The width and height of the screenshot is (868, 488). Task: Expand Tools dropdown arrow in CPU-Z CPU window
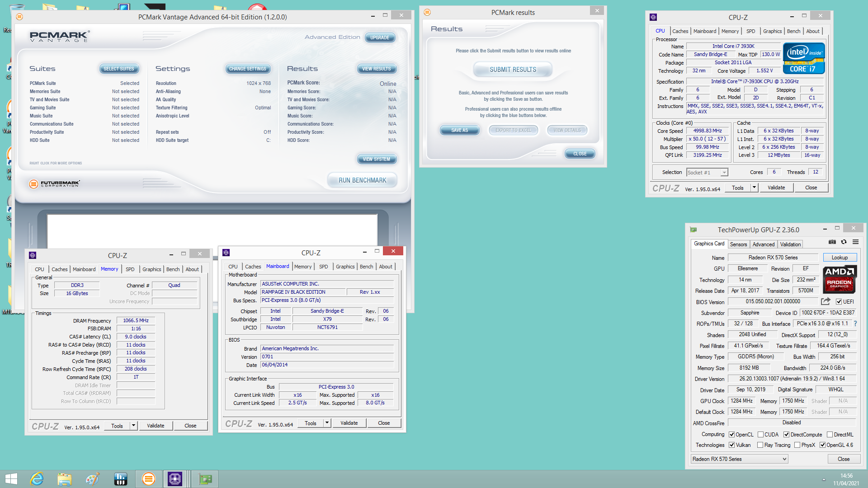754,188
